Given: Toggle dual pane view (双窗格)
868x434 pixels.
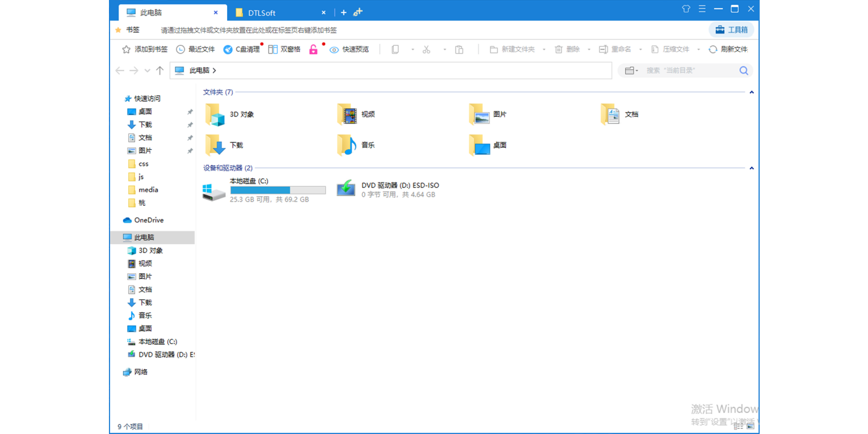Looking at the screenshot, I should pyautogui.click(x=284, y=49).
